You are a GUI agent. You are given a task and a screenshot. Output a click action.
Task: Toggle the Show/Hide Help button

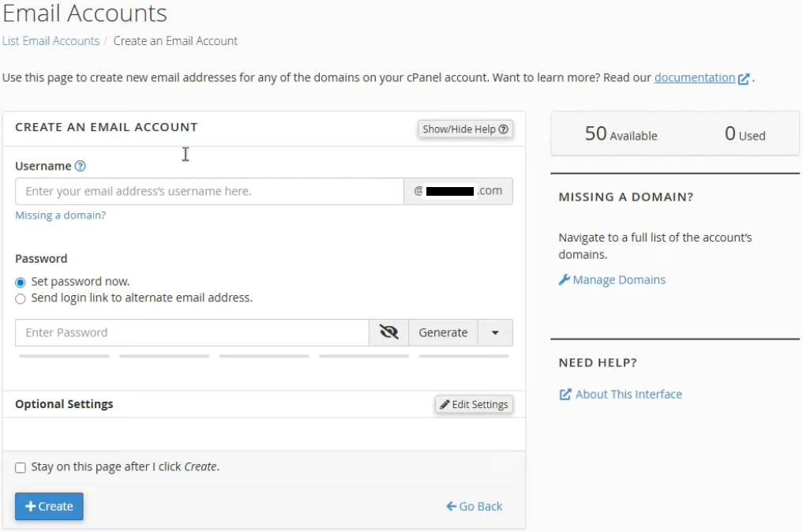coord(465,129)
